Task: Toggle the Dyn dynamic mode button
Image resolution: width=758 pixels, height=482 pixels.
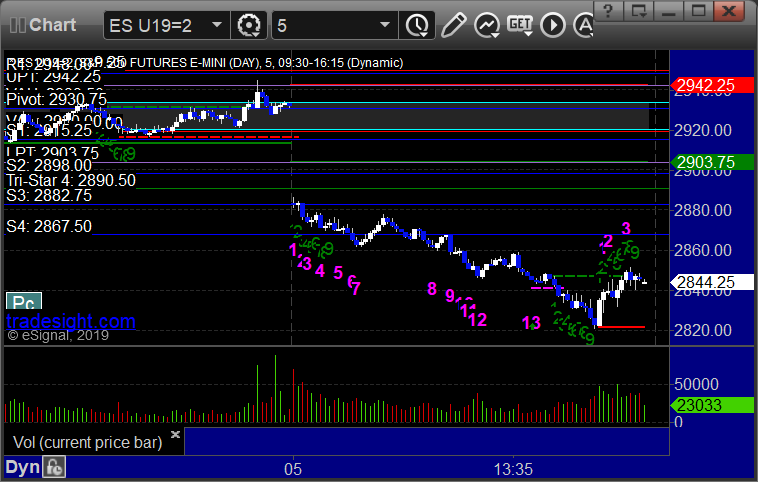Action: pyautogui.click(x=22, y=467)
